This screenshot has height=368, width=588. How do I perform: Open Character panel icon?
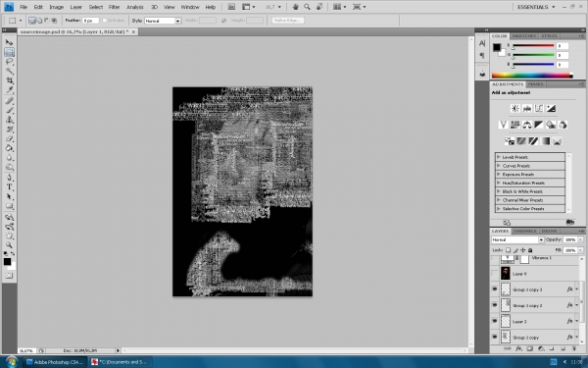(482, 43)
